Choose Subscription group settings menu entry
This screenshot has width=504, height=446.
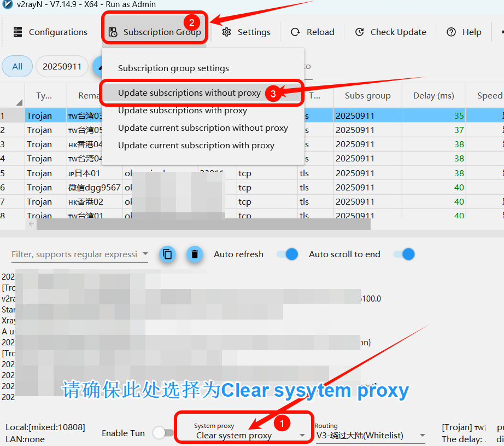(x=173, y=68)
